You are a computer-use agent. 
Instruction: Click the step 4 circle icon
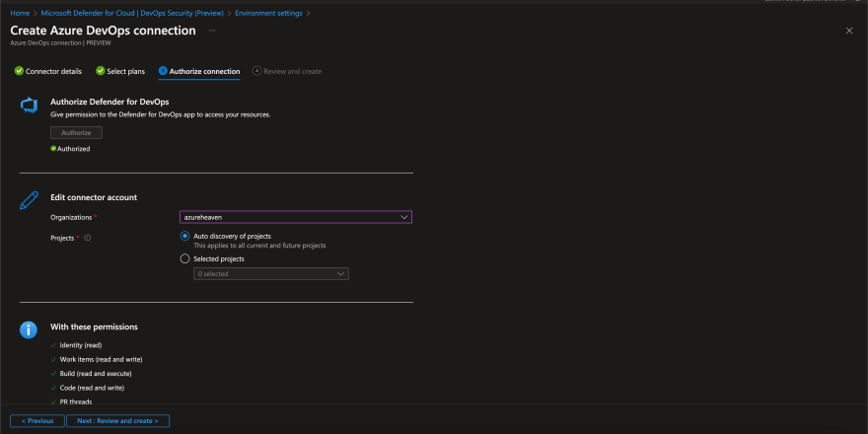pyautogui.click(x=256, y=71)
